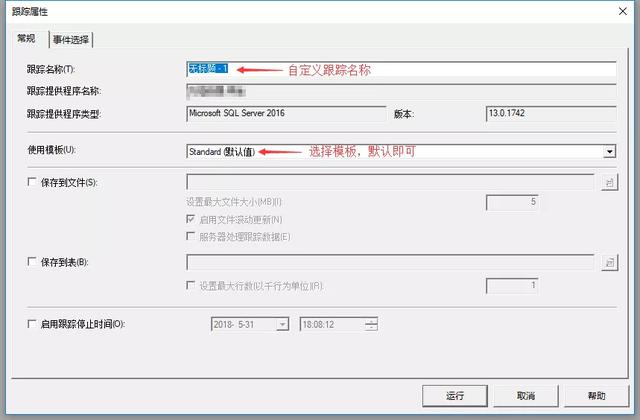Switch to the 常规 tab

[x=27, y=39]
